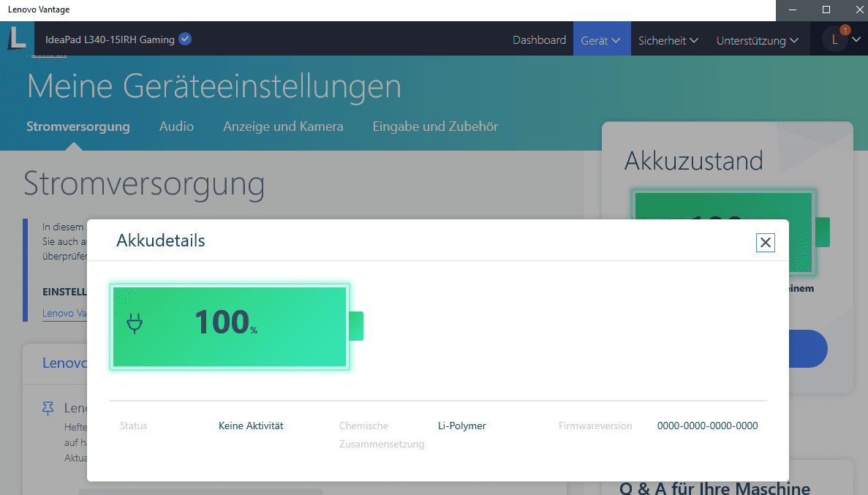Click the Q & A für Ihre Maschine heading
Viewport: 868px width, 495px height.
click(x=714, y=488)
